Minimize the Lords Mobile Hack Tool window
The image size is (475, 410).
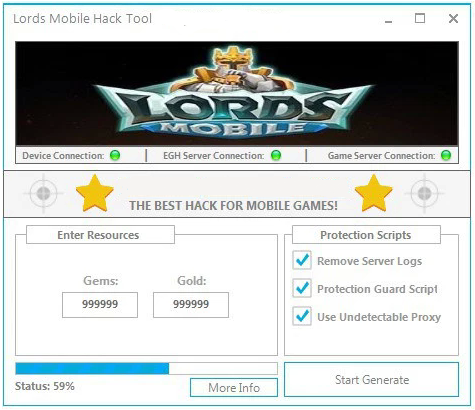(x=388, y=19)
